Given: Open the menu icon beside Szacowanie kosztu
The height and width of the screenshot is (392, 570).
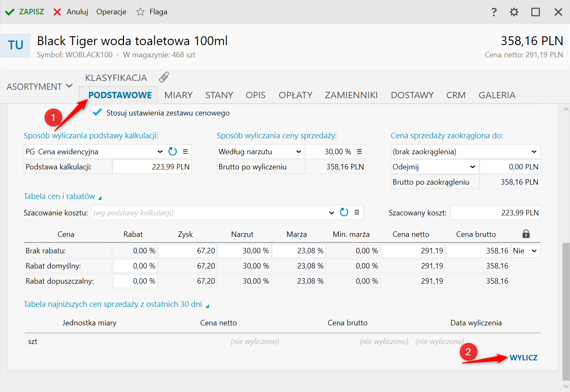Looking at the screenshot, I should (x=357, y=212).
